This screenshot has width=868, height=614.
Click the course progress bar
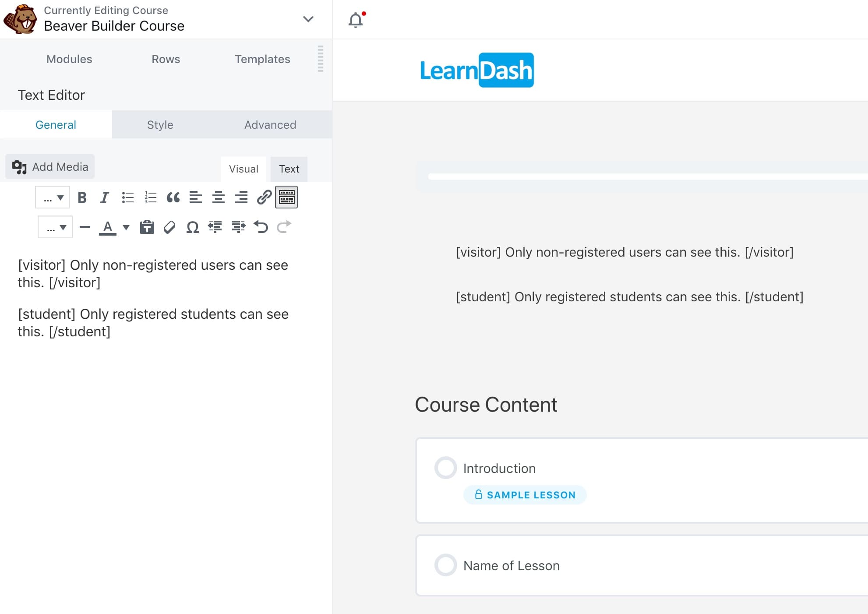(648, 176)
